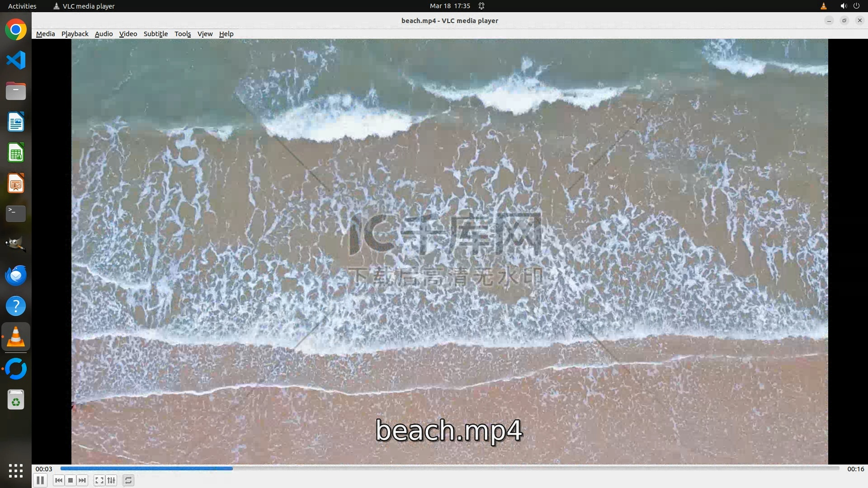Stop playback with the stop button

(x=71, y=480)
